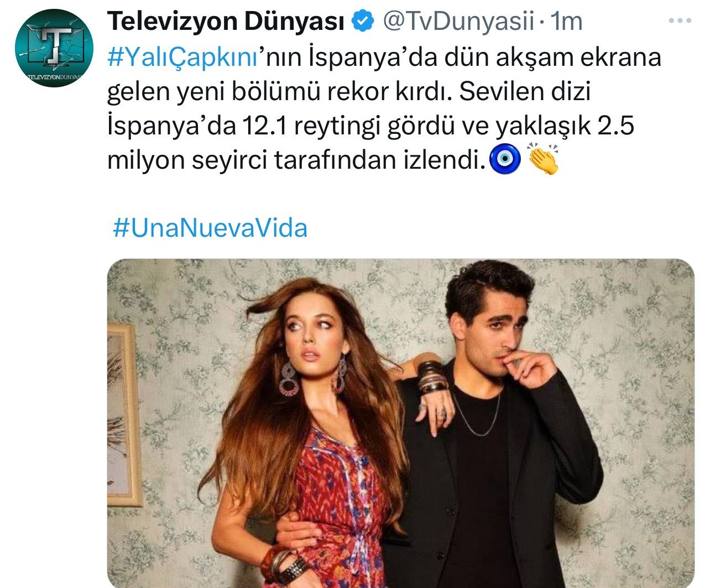Open the Televizyon Dünyası profile avatar
Image resolution: width=710 pixels, height=588 pixels.
pyautogui.click(x=54, y=48)
